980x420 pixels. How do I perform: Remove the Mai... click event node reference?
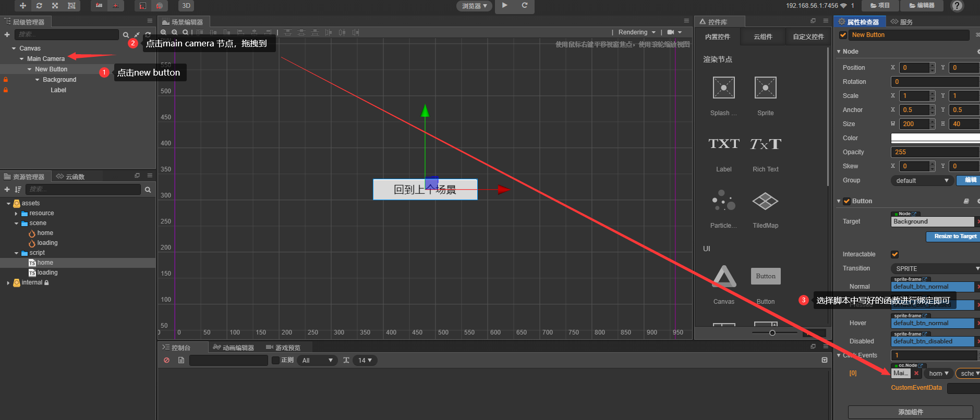(x=916, y=373)
